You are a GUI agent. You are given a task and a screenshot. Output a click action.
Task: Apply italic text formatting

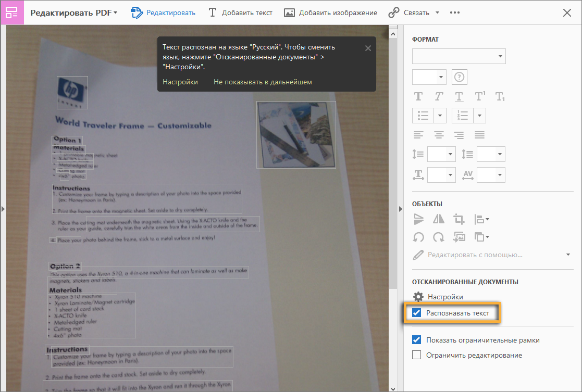tap(439, 97)
